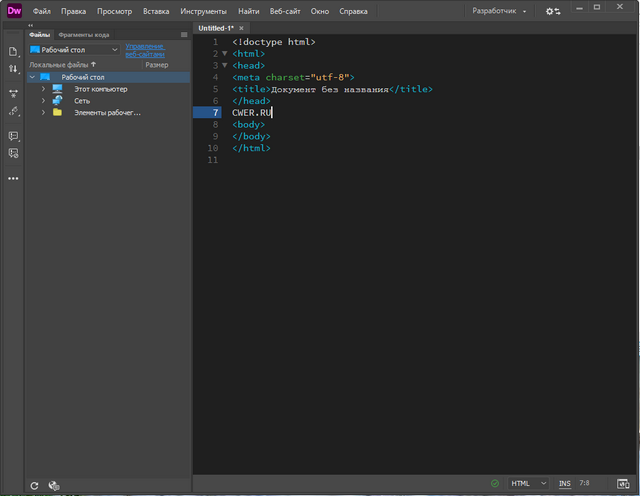Open the Разработчик workspace dropdown
Viewport: 640px width, 496px height.
coord(498,11)
